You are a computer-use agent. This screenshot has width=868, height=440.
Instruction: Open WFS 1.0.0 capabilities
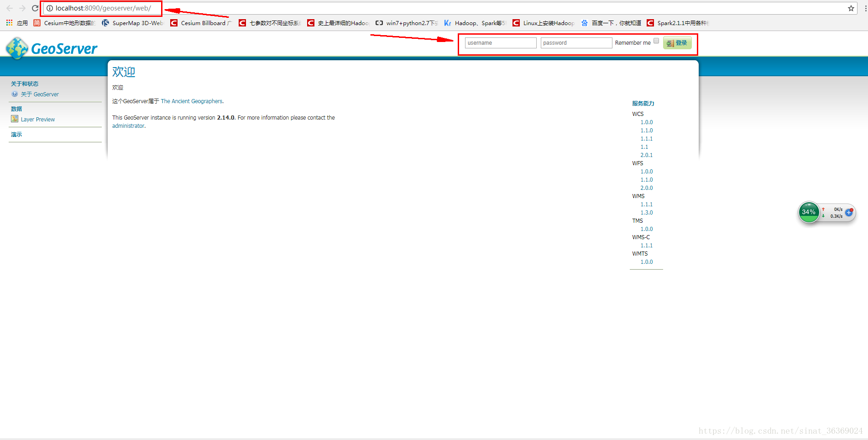click(646, 172)
